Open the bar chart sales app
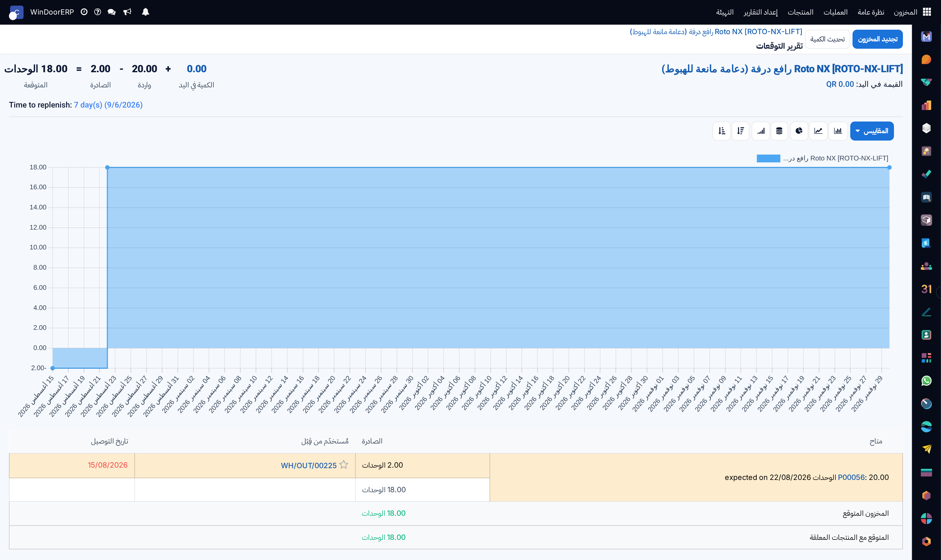Screen dimensions: 941x560 tap(926, 105)
